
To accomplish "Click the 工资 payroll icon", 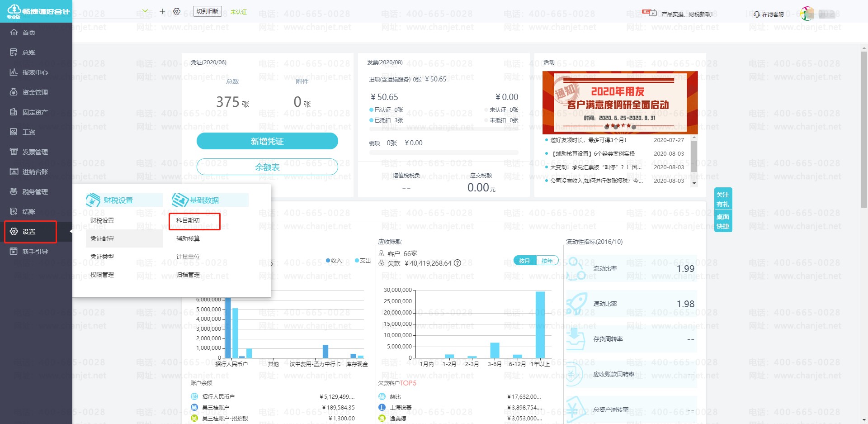I will [x=14, y=132].
